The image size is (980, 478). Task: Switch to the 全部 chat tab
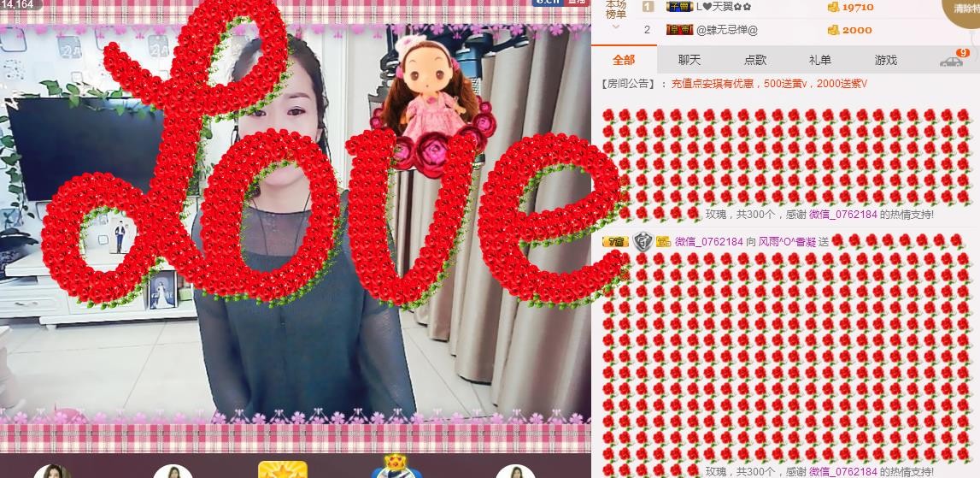[x=624, y=60]
